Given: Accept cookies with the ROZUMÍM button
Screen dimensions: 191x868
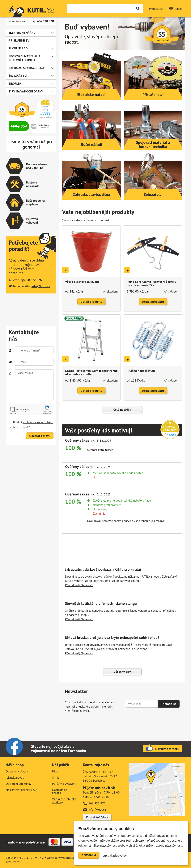Looking at the screenshot, I should click(x=88, y=855).
